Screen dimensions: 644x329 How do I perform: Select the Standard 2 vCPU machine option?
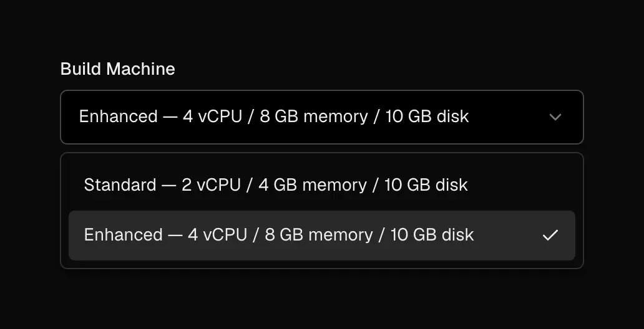pyautogui.click(x=321, y=186)
